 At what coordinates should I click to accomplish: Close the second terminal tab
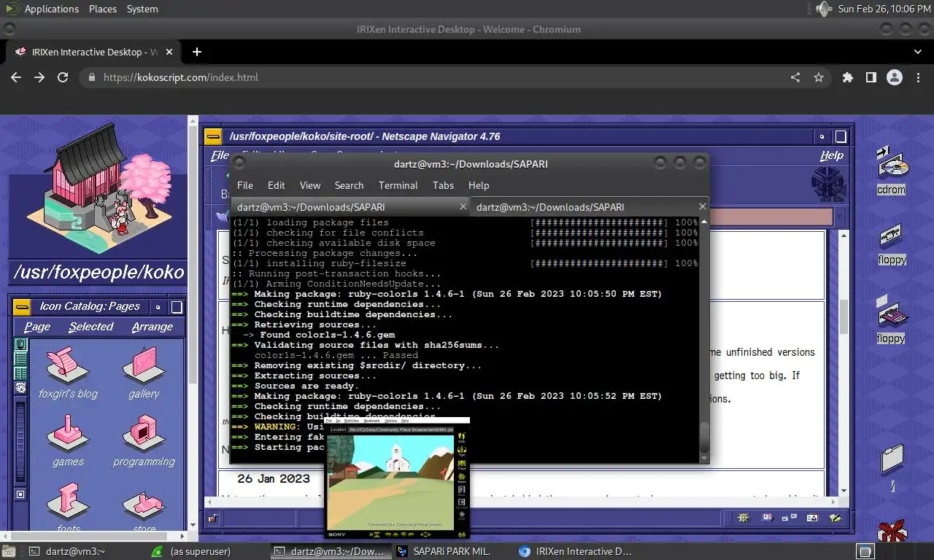tap(702, 207)
